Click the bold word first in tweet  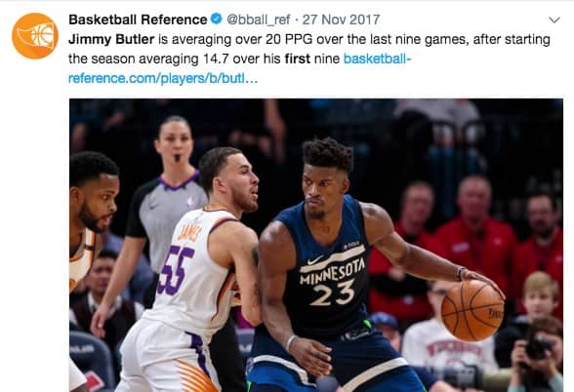(x=297, y=59)
